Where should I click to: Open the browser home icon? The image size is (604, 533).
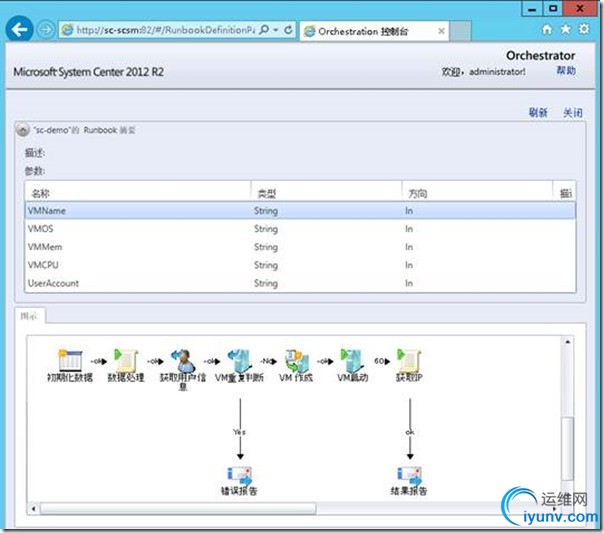click(547, 29)
